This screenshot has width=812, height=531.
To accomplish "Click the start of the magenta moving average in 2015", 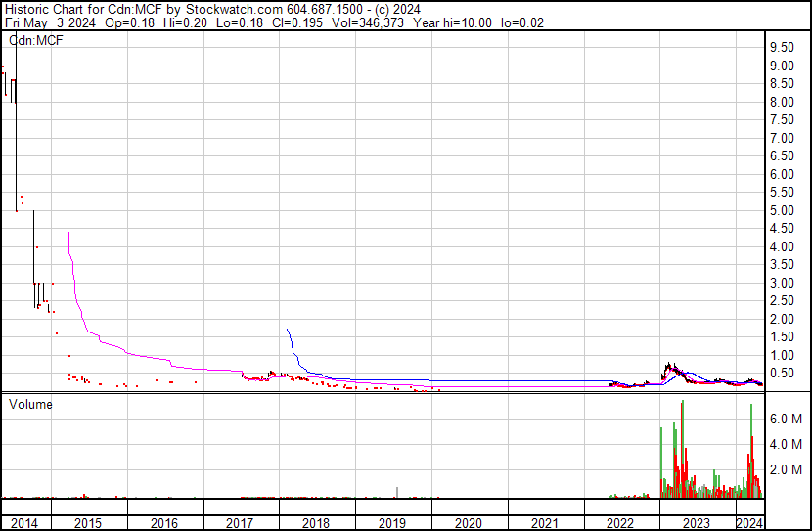I will [x=68, y=233].
